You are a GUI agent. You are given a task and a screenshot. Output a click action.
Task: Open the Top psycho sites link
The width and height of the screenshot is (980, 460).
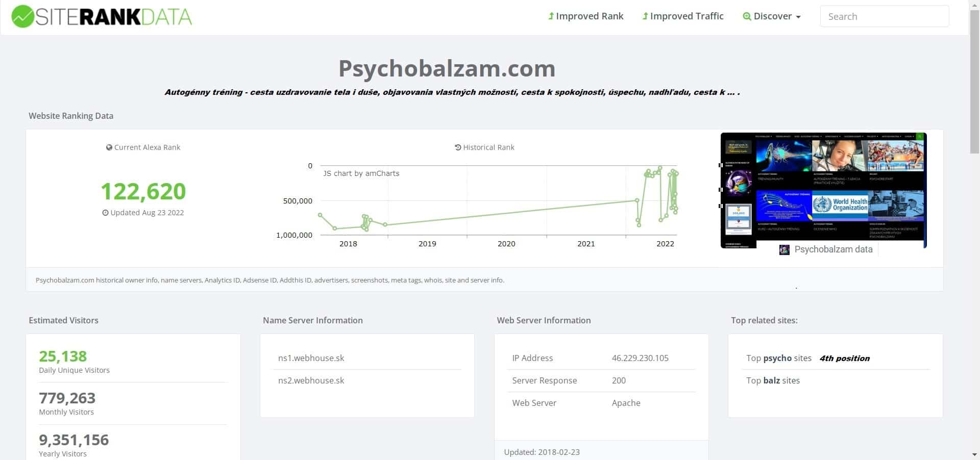click(x=779, y=358)
